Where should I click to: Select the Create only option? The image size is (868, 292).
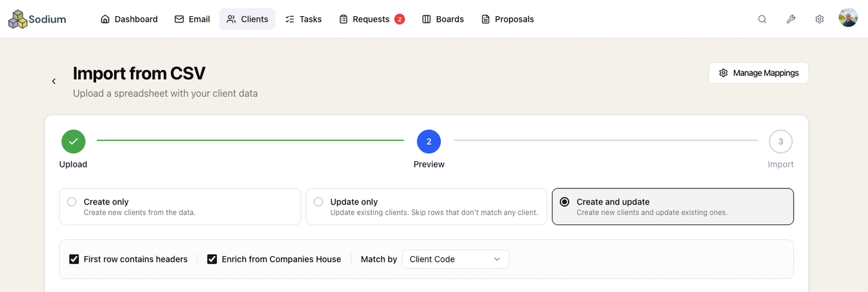point(180,206)
